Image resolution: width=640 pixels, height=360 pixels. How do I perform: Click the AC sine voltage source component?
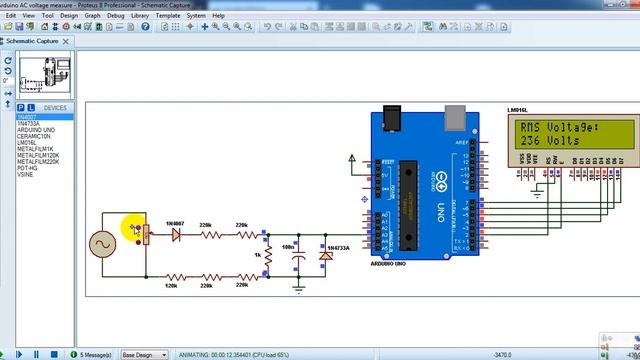102,244
